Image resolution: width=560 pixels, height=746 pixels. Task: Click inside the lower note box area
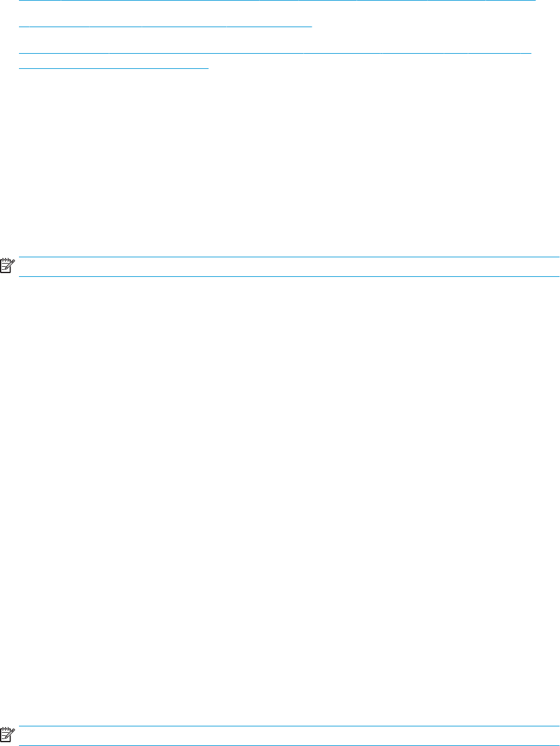pyautogui.click(x=289, y=735)
